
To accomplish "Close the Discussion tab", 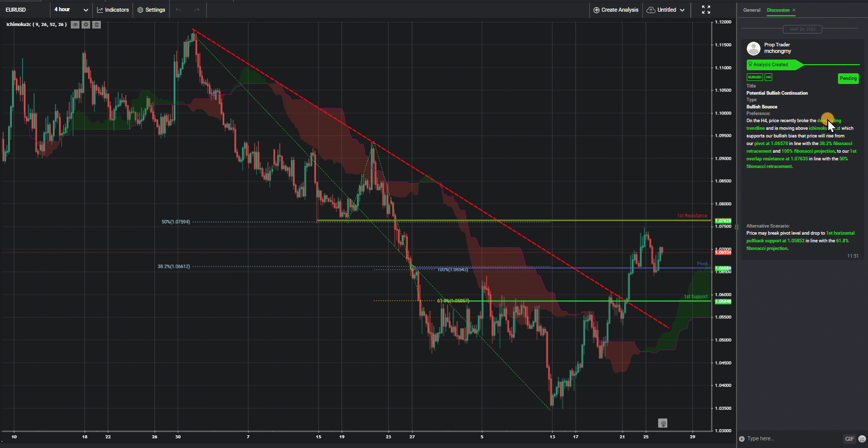I will pyautogui.click(x=794, y=10).
